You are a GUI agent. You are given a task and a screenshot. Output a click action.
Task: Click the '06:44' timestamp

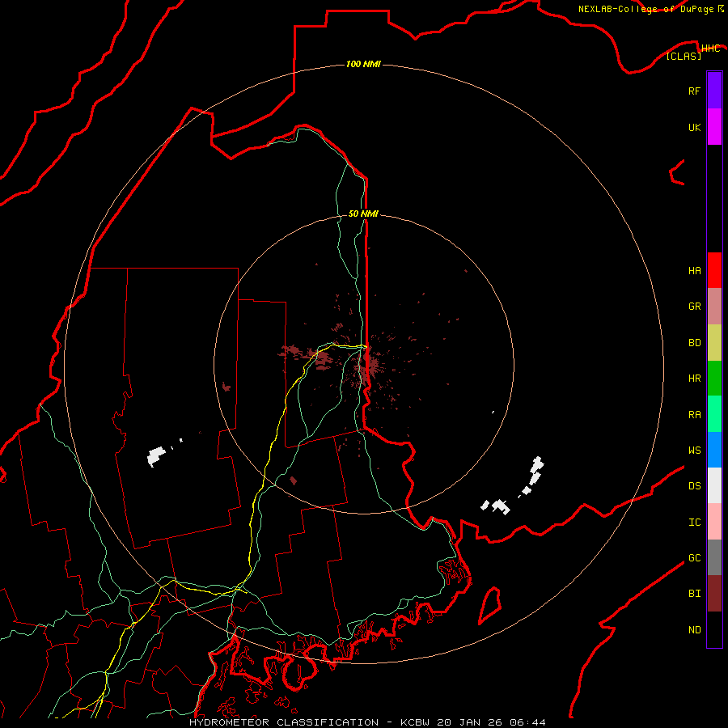(x=527, y=722)
